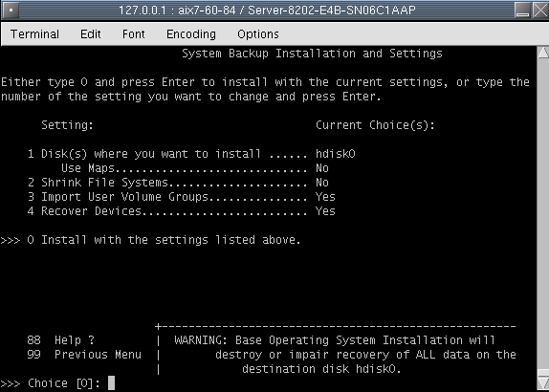Viewport: 549px width, 392px height.
Task: Open the Options menu
Action: 258,34
